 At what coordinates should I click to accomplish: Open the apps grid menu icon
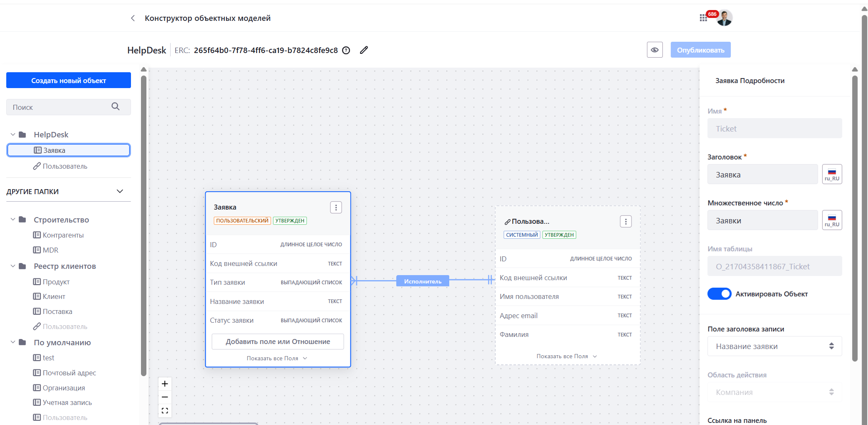(703, 18)
